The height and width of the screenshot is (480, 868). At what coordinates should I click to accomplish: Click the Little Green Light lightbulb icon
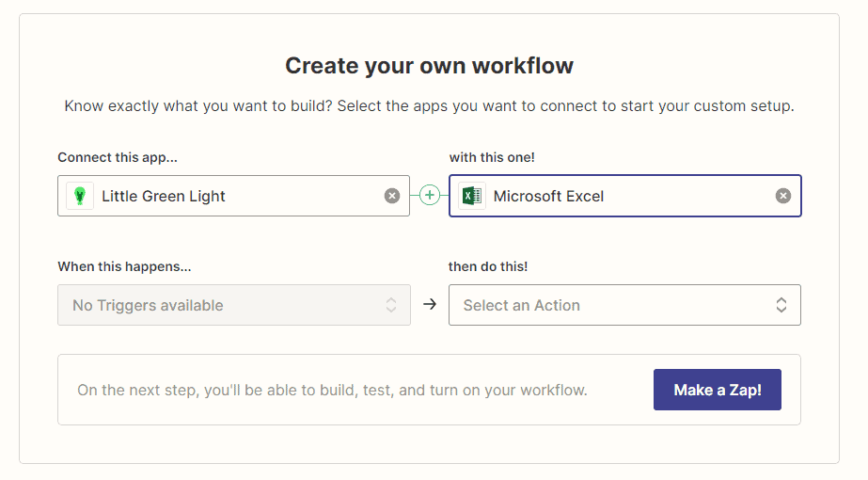(80, 196)
